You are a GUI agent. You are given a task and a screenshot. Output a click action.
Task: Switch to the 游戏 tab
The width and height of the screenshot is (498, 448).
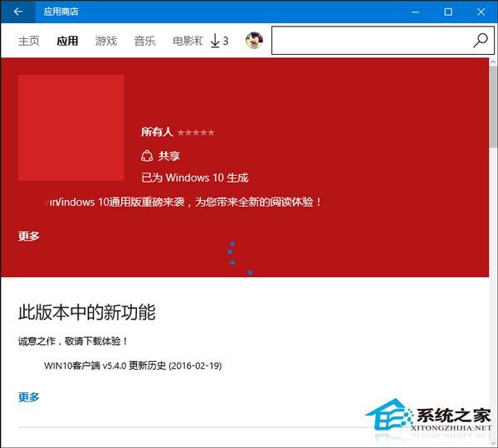pos(106,41)
